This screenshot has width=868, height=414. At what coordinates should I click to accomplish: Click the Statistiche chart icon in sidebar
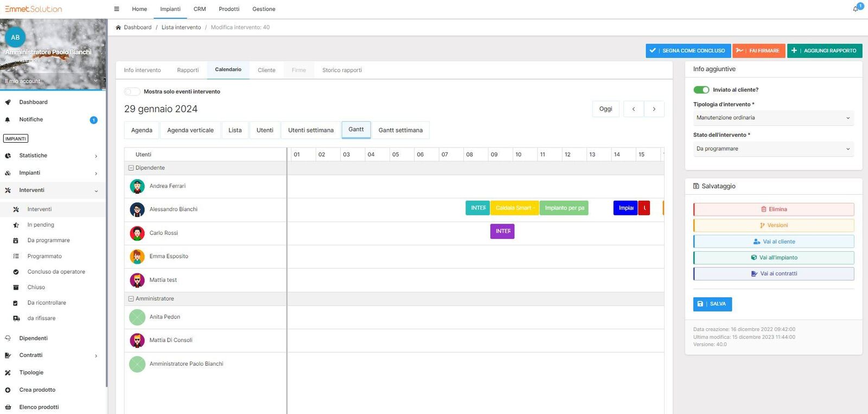coord(8,156)
